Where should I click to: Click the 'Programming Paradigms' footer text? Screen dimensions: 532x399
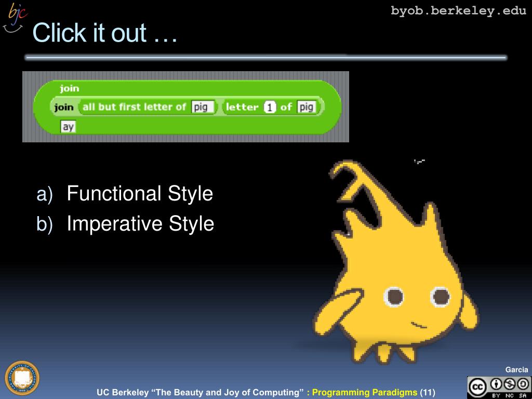click(x=364, y=392)
